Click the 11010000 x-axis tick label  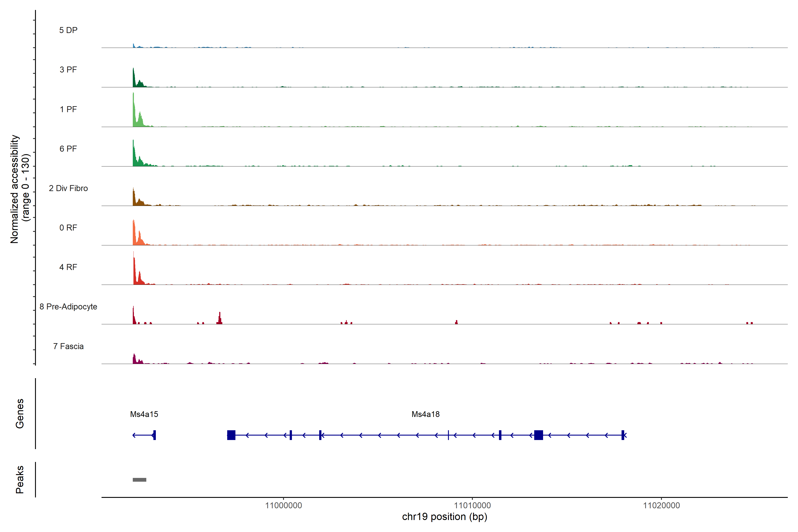click(472, 505)
